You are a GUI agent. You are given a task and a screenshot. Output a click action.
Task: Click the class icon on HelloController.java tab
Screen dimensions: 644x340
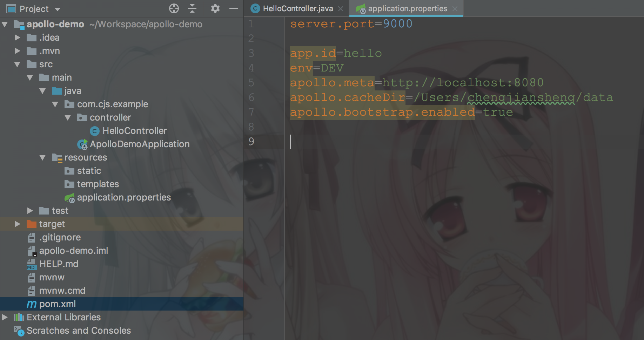[x=255, y=9]
